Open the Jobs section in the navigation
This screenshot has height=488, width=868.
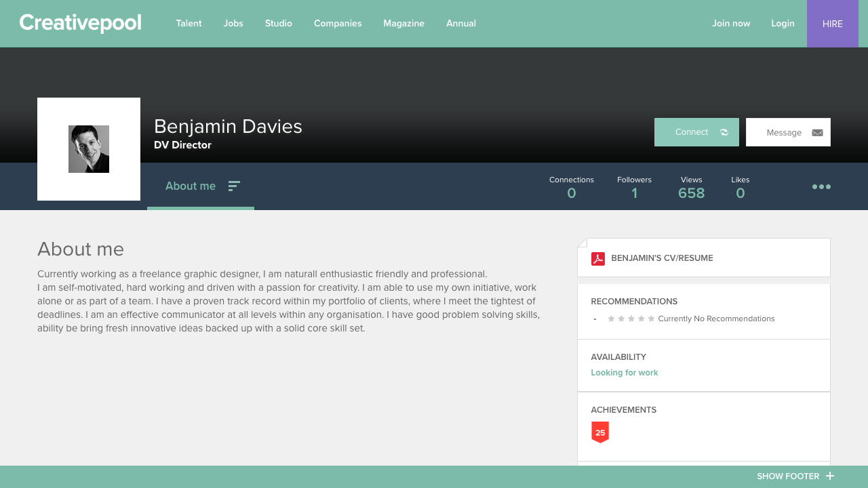click(233, 23)
